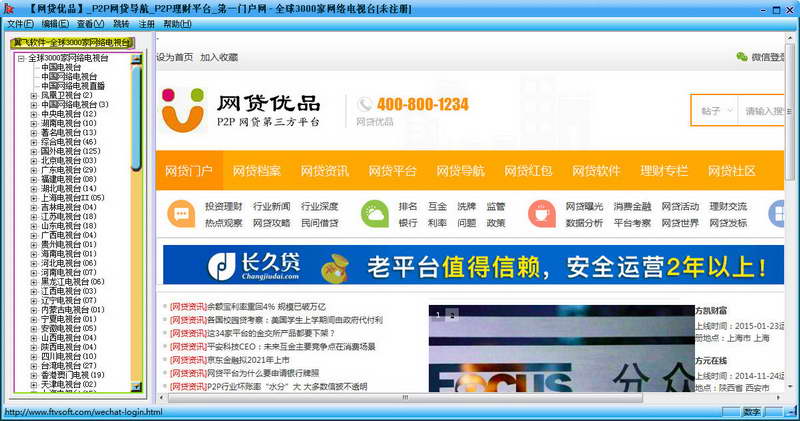Screen dimensions: 800x421
Task: Open the 行业新闻 link
Action: [271, 206]
